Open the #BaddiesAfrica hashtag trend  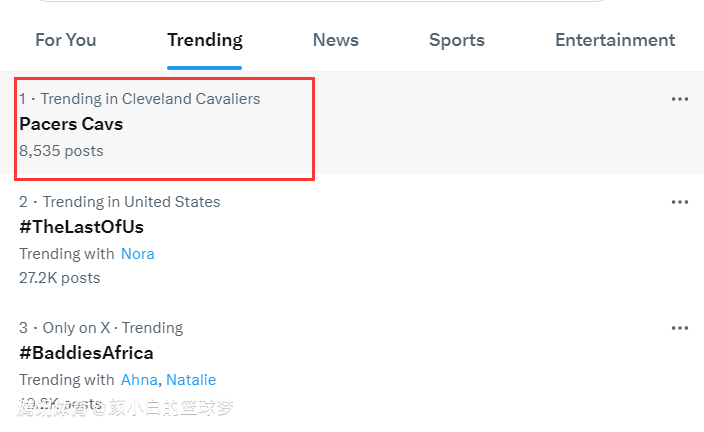click(x=86, y=353)
